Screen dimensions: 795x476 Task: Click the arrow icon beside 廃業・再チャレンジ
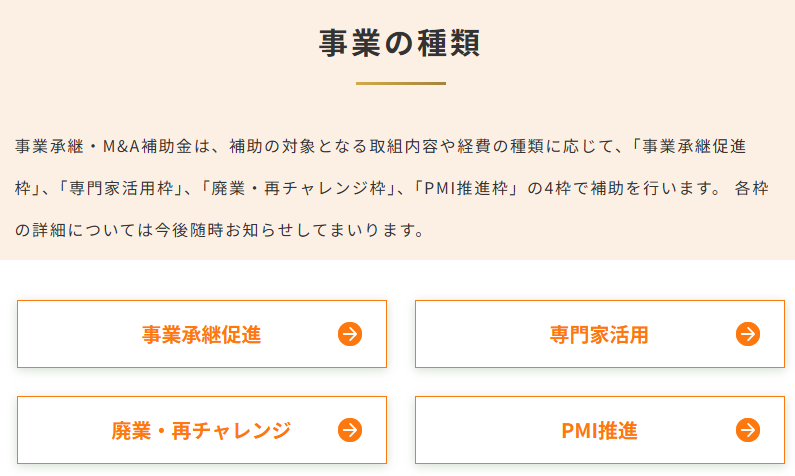point(349,430)
